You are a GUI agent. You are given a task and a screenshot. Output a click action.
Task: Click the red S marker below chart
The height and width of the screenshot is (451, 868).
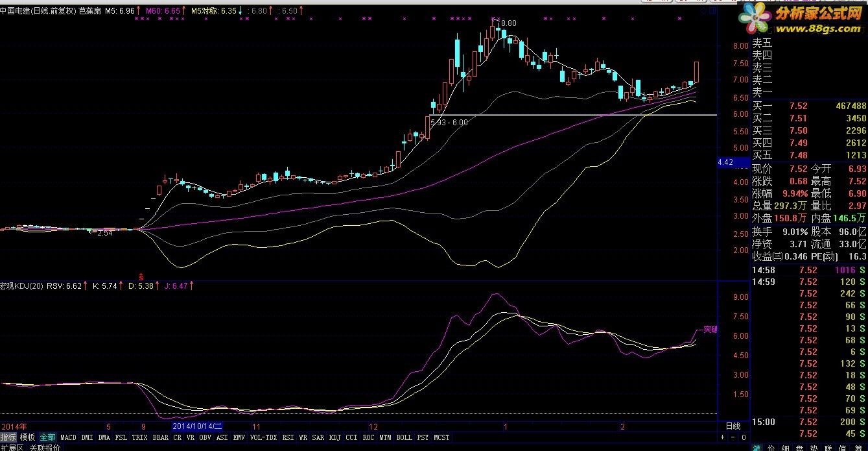141,276
